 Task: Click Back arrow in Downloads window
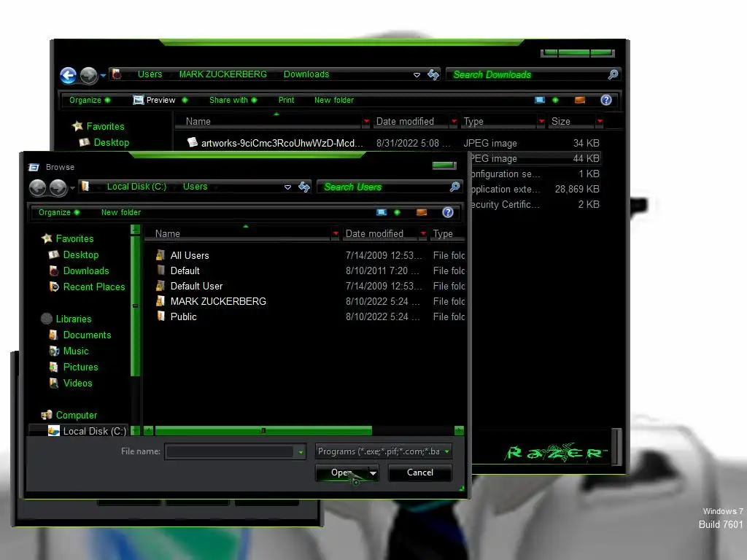pyautogui.click(x=68, y=75)
